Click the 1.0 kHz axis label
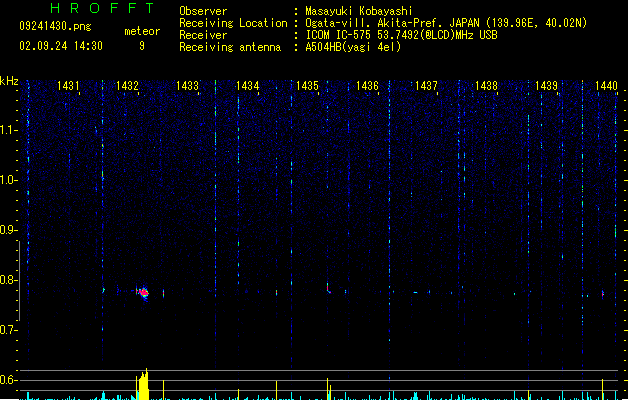This screenshot has width=629, height=400. pyautogui.click(x=8, y=180)
